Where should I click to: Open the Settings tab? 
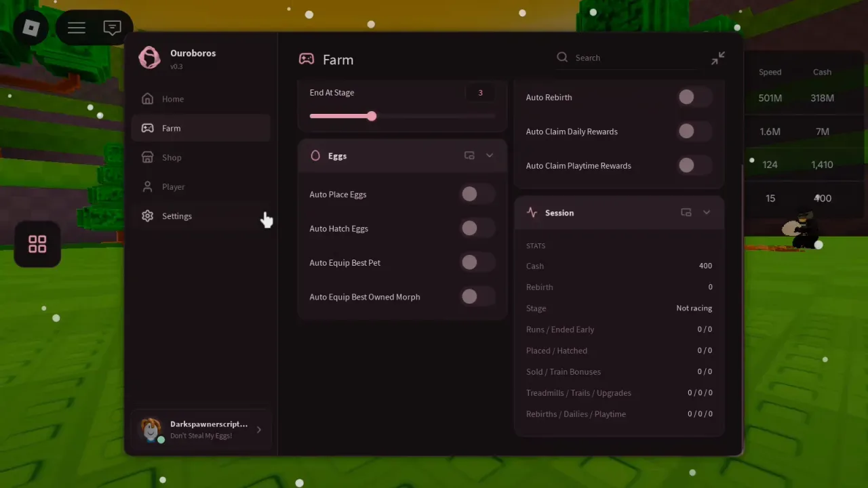tap(201, 216)
